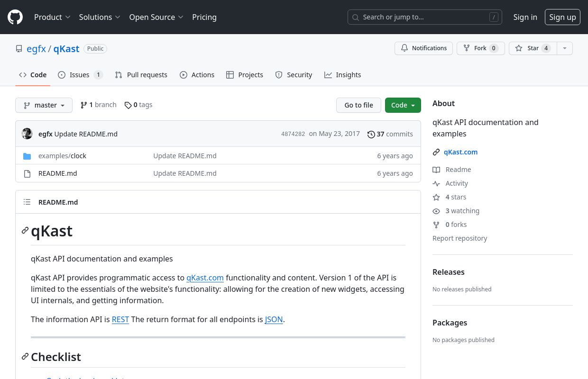Image resolution: width=588 pixels, height=379 pixels.
Task: Open commit message in README.md row
Action: (x=185, y=173)
